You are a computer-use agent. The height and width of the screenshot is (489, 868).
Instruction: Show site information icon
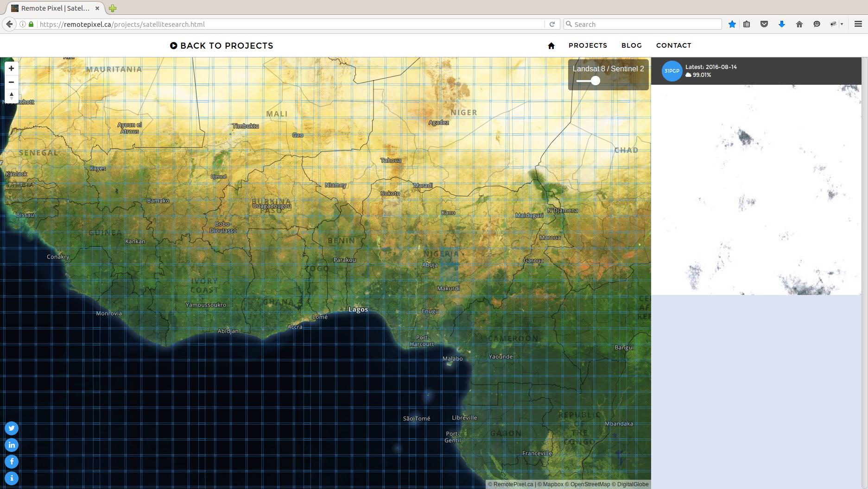coord(22,24)
